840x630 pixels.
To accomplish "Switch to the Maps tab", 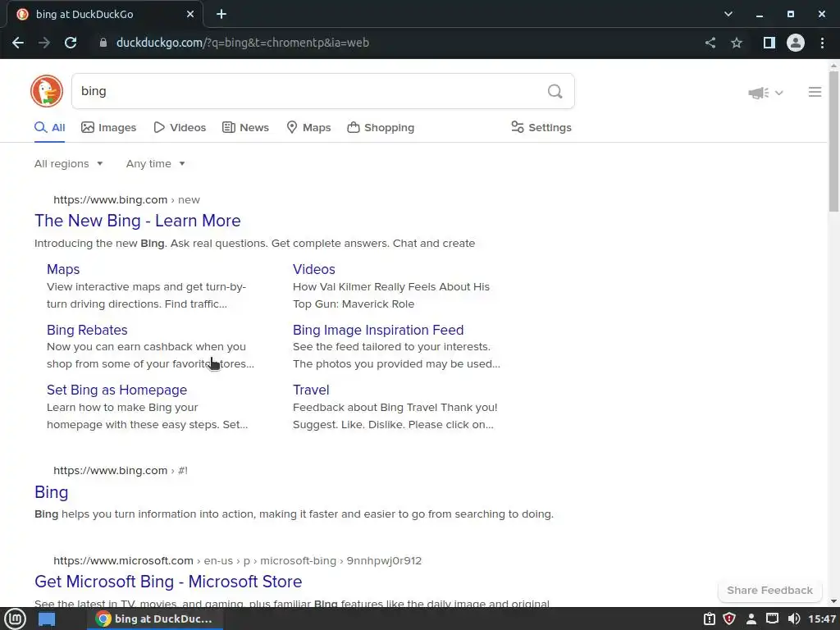I will 308,127.
